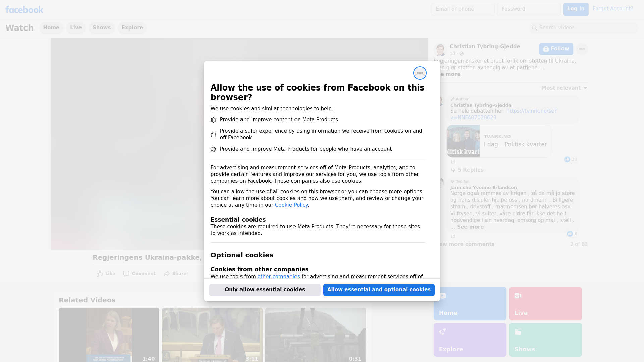Expand 5 Replies thread

pyautogui.click(x=467, y=170)
